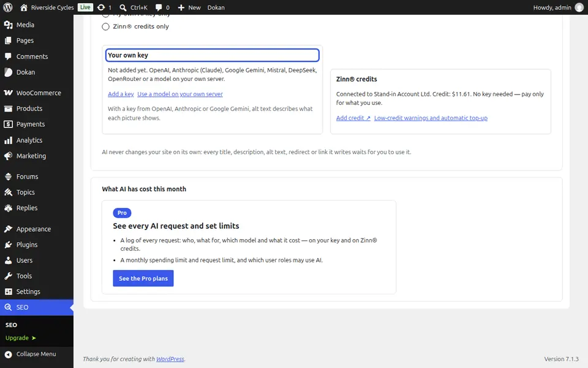
Task: Select the Zinn credits only radio button
Action: (x=106, y=26)
